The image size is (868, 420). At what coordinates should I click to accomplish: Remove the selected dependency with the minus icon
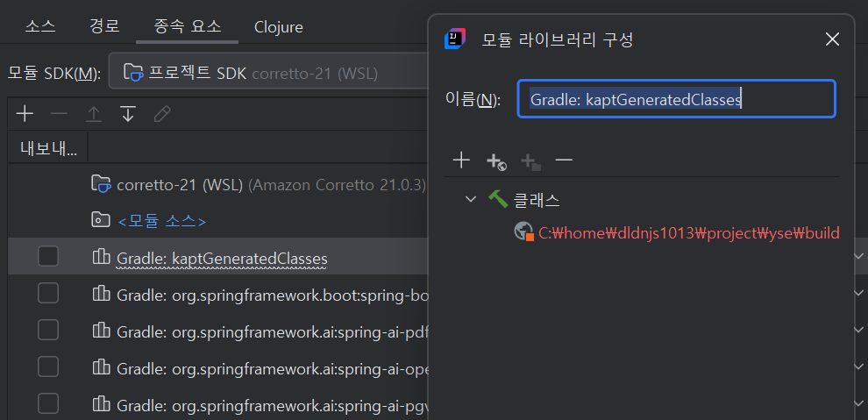point(59,115)
